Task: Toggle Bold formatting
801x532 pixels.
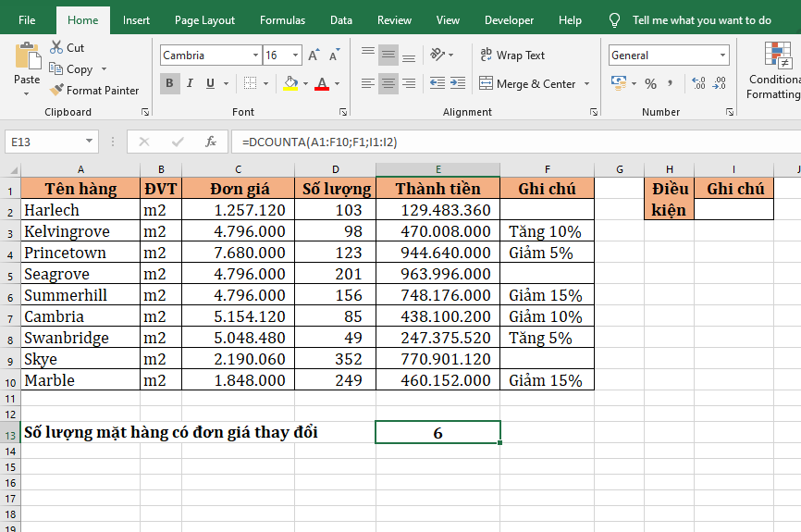Action: pyautogui.click(x=169, y=84)
